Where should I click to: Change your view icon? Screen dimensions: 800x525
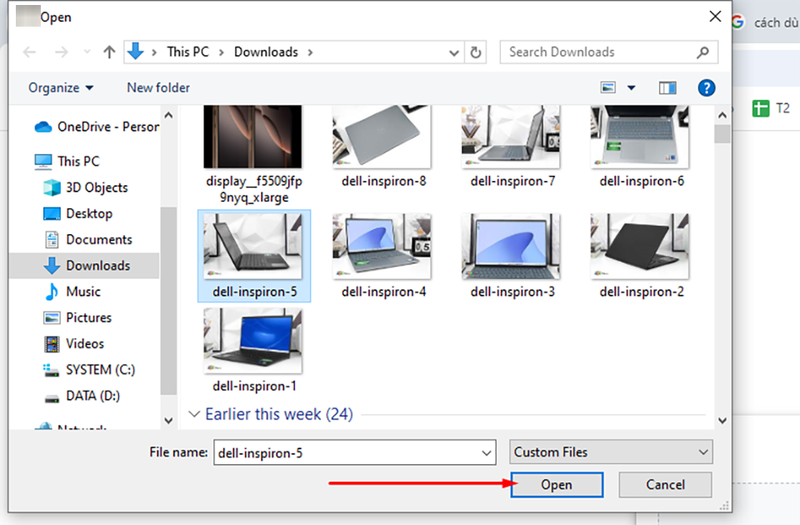(608, 88)
